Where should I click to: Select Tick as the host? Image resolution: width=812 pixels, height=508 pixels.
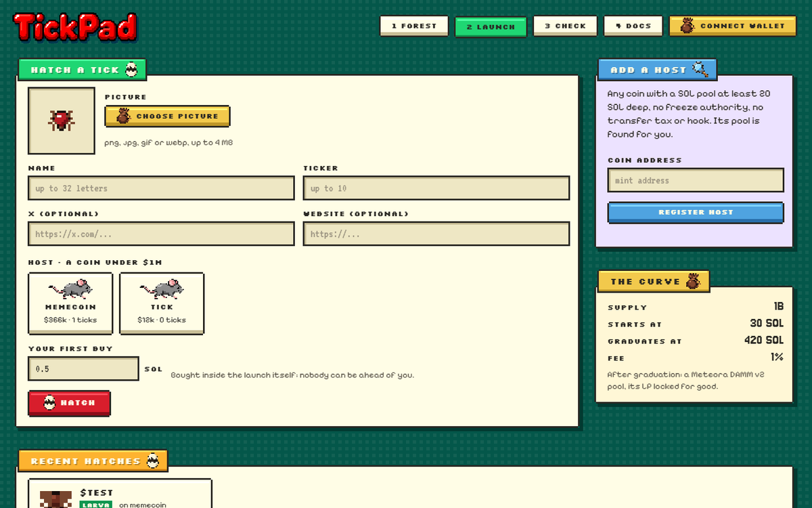[162, 303]
